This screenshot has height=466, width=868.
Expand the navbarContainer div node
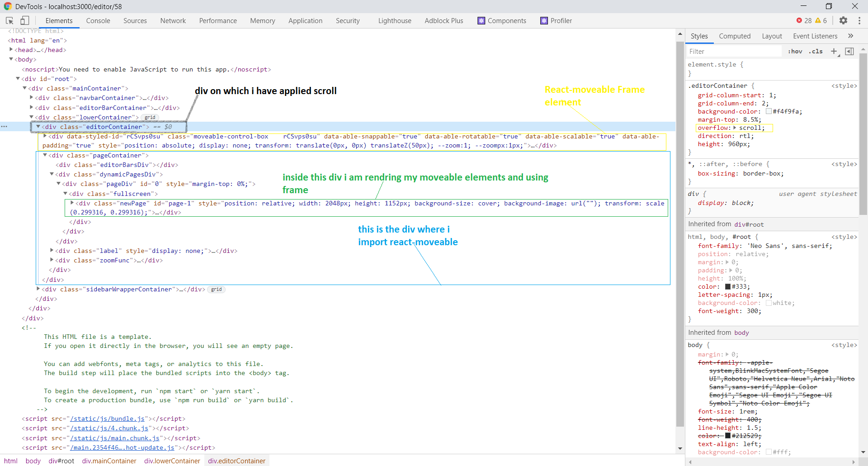pos(31,98)
